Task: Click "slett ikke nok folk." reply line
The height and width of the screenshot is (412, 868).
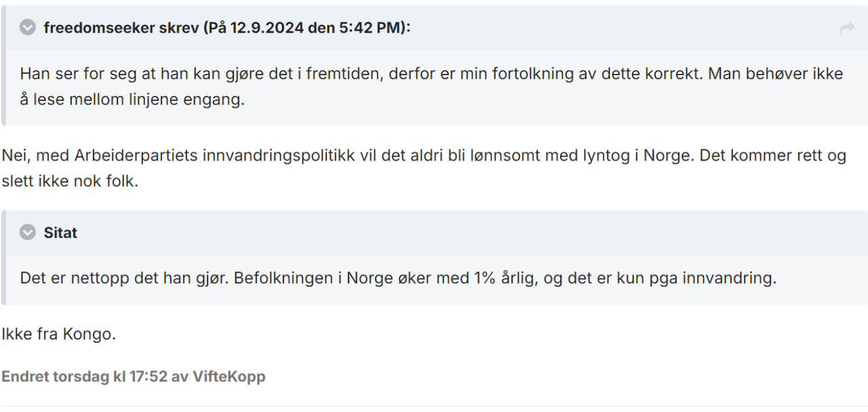Action: (x=70, y=182)
